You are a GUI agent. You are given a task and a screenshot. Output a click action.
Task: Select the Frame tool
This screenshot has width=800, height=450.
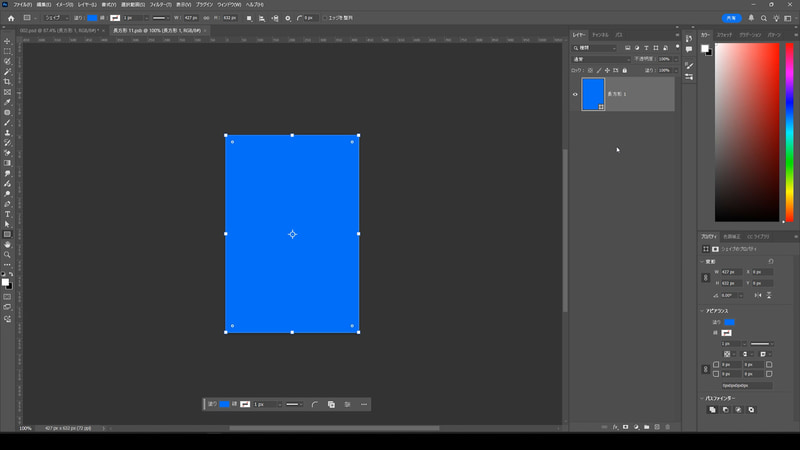coord(7,92)
